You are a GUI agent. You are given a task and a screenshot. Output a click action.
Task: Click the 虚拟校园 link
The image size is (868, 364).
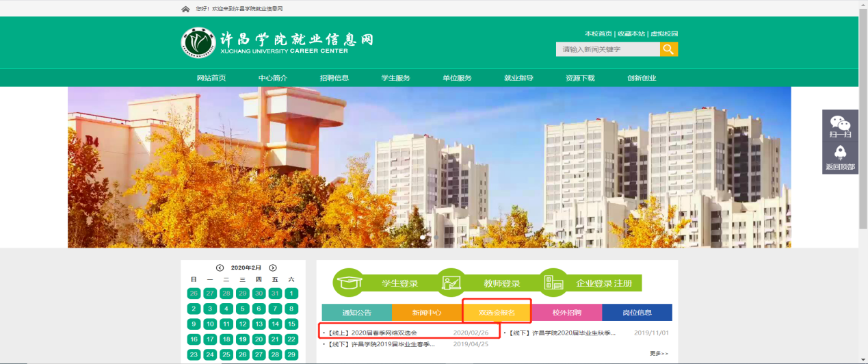[x=664, y=34]
